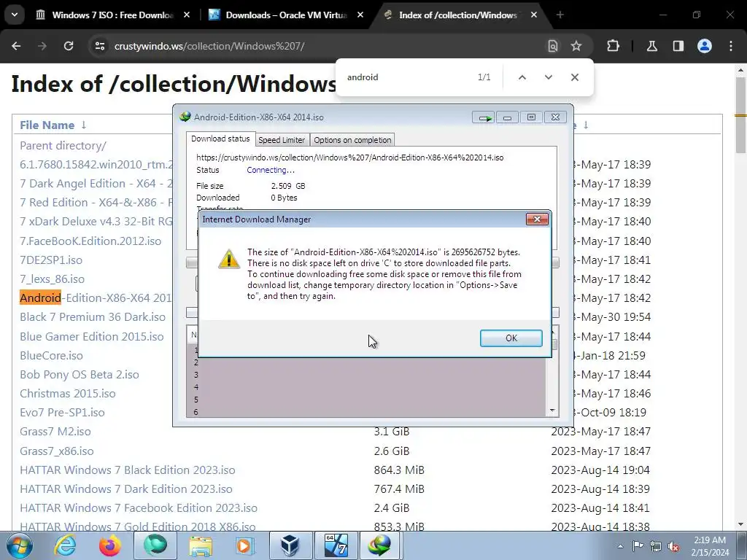Open the Windows Start menu
Image resolution: width=747 pixels, height=560 pixels.
19,545
